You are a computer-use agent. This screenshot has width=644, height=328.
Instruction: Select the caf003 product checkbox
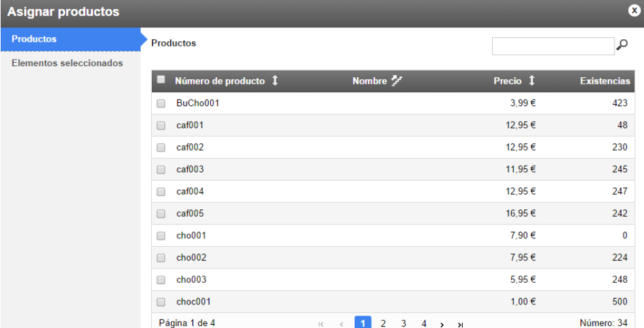pos(161,170)
